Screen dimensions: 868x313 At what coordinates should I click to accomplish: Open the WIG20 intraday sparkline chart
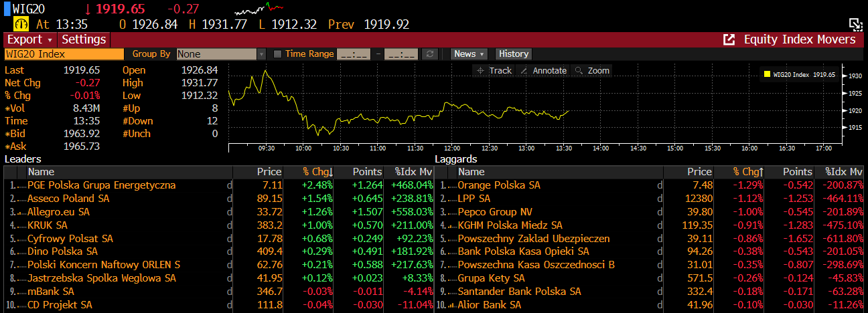[x=259, y=9]
